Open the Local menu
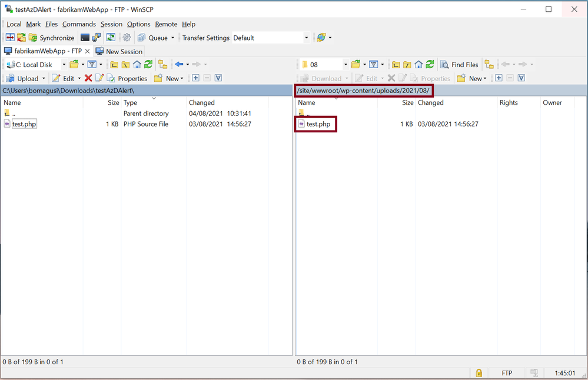 point(14,24)
